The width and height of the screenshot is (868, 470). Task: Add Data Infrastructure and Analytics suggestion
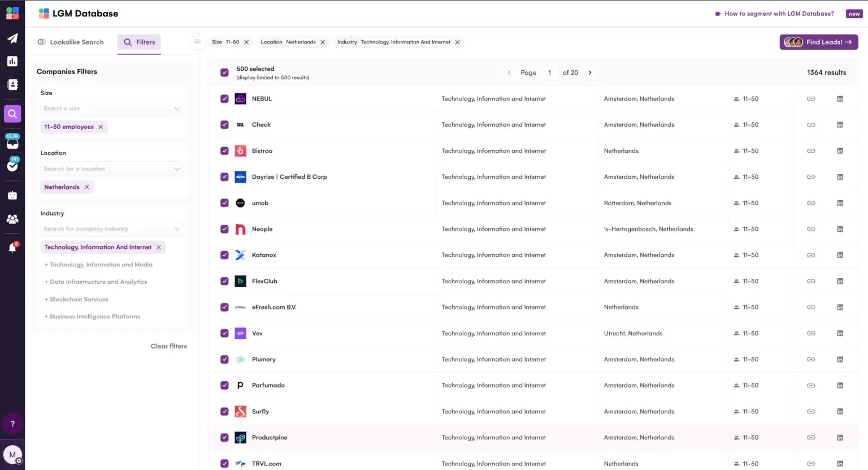96,282
